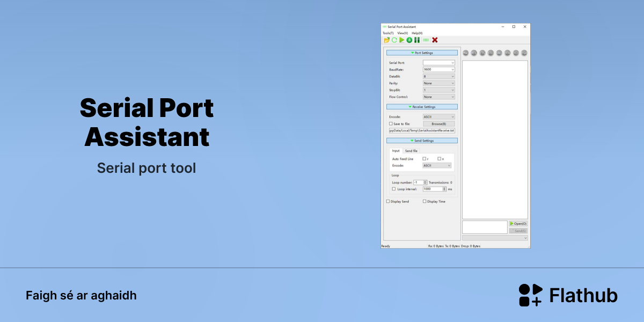Check the Display Time option
This screenshot has height=322, width=644.
tap(425, 202)
